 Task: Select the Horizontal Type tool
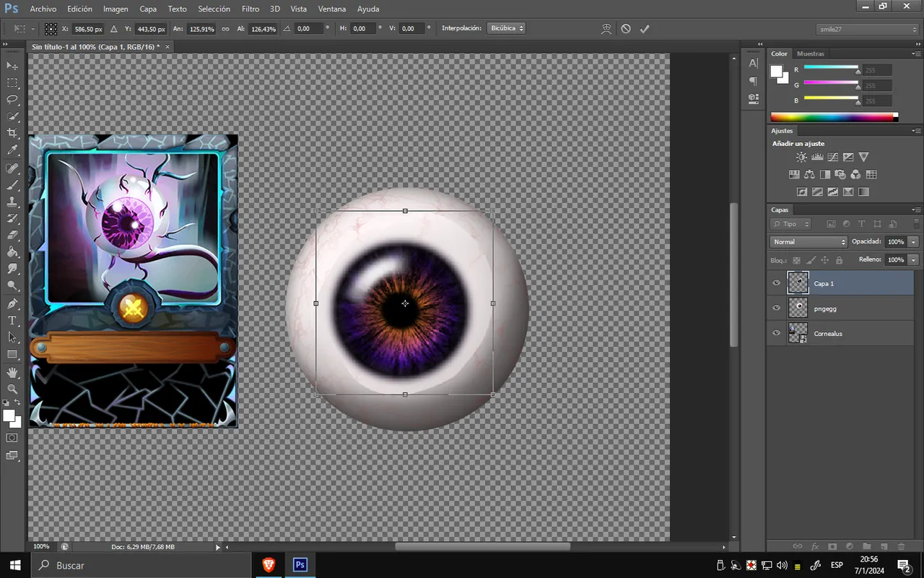(12, 320)
